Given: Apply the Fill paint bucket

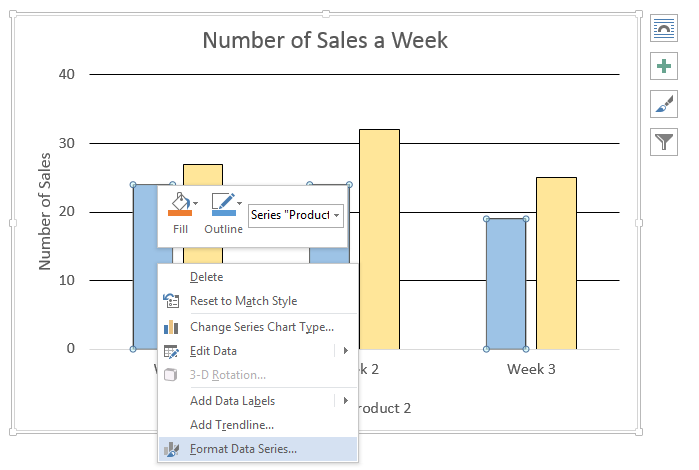Looking at the screenshot, I should coord(179,205).
